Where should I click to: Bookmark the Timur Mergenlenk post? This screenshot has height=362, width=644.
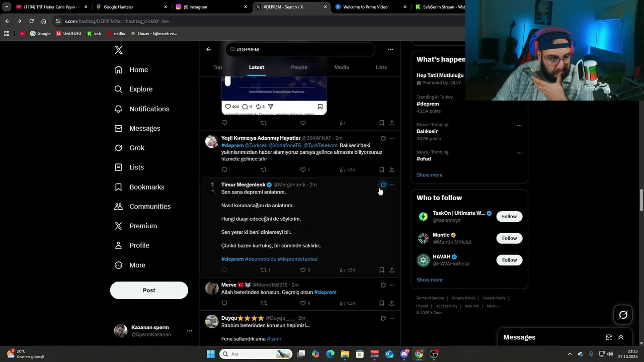[382, 270]
